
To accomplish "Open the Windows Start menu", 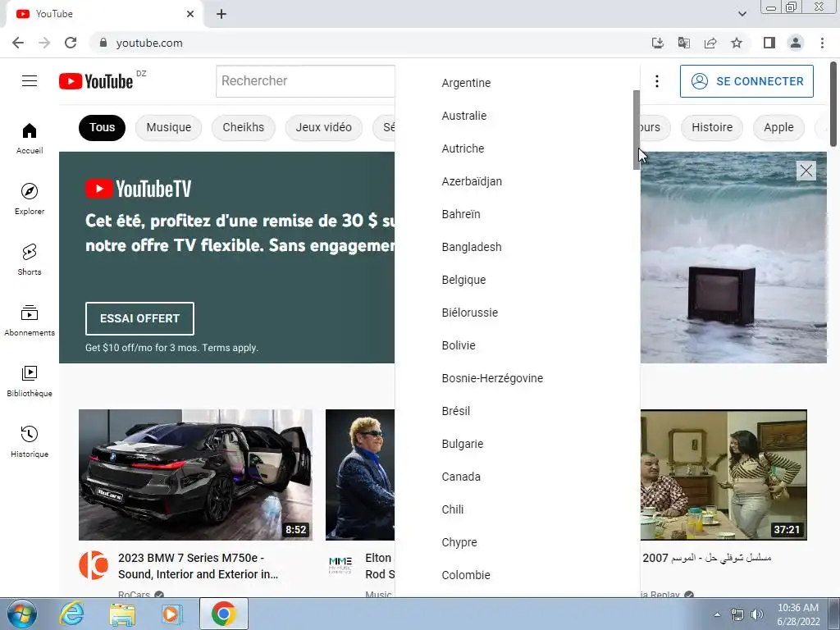I will pos(22,614).
